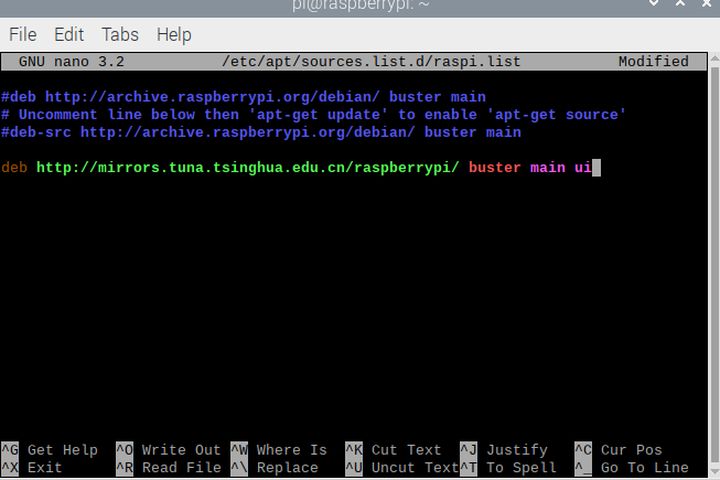Image resolution: width=720 pixels, height=480 pixels.
Task: Open the Edit menu
Action: point(69,34)
